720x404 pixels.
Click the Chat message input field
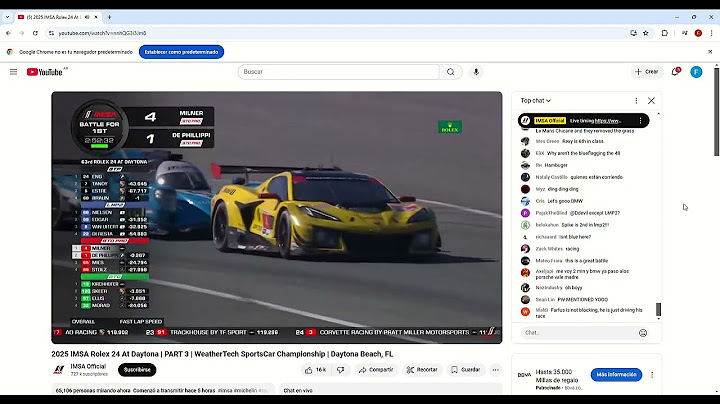click(579, 333)
